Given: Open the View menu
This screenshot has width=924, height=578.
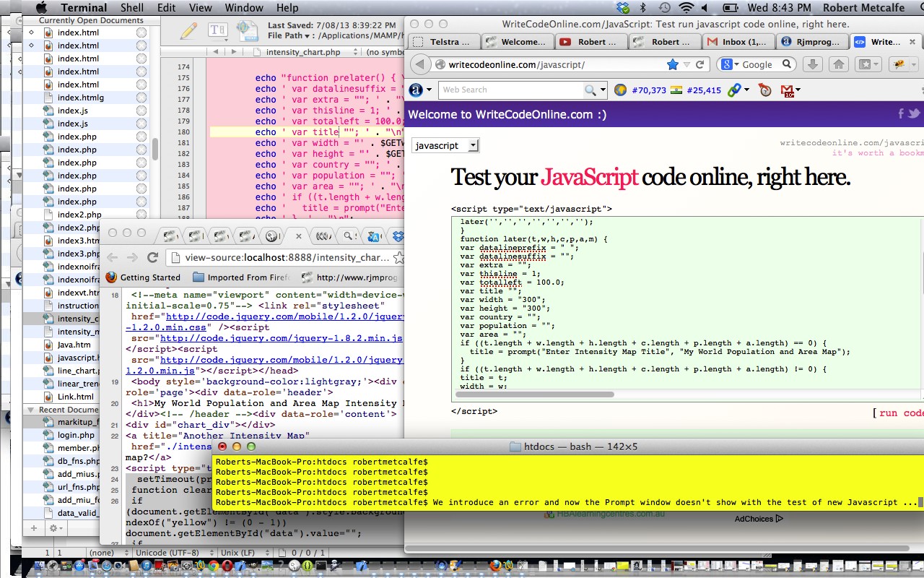Looking at the screenshot, I should click(200, 8).
